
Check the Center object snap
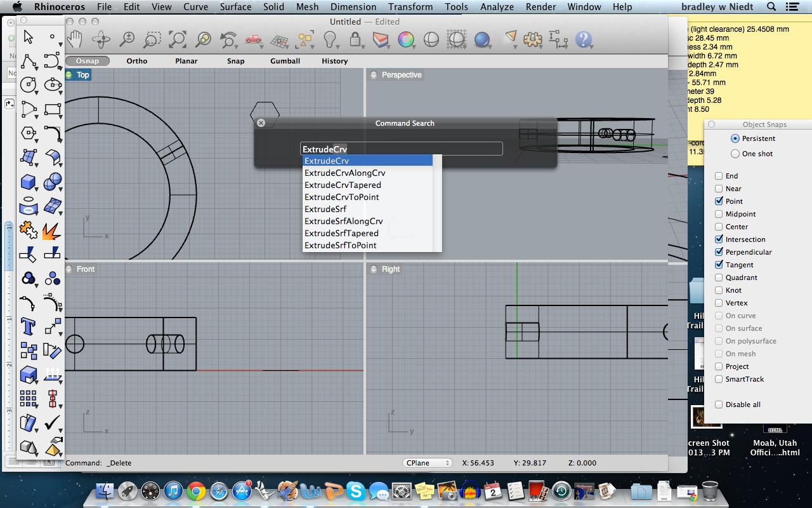tap(719, 227)
